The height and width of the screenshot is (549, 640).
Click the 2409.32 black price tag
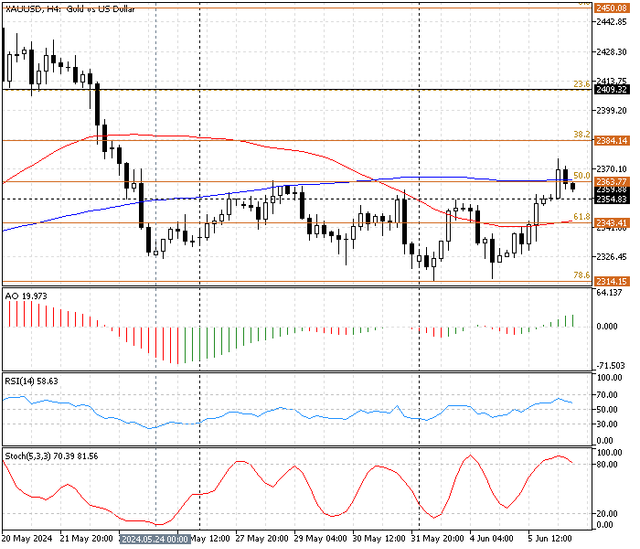click(x=611, y=89)
